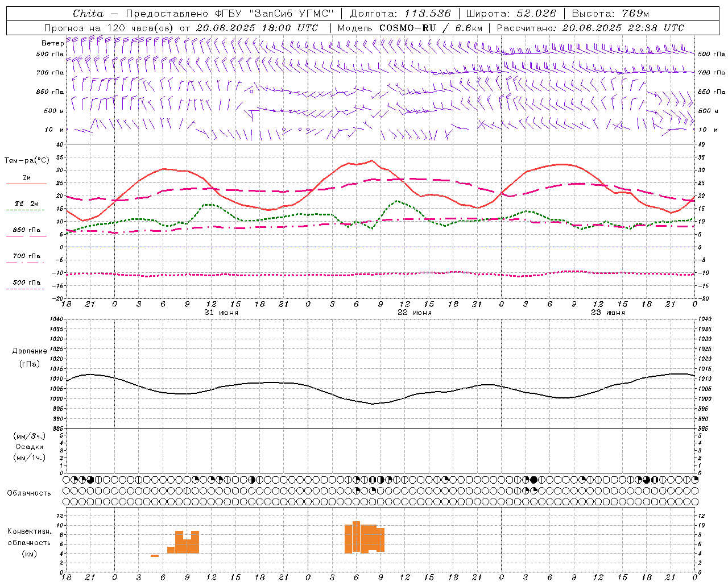This screenshot has height=582, width=728.
Task: Click the Td 2м dew point legend label
Action: 26,203
